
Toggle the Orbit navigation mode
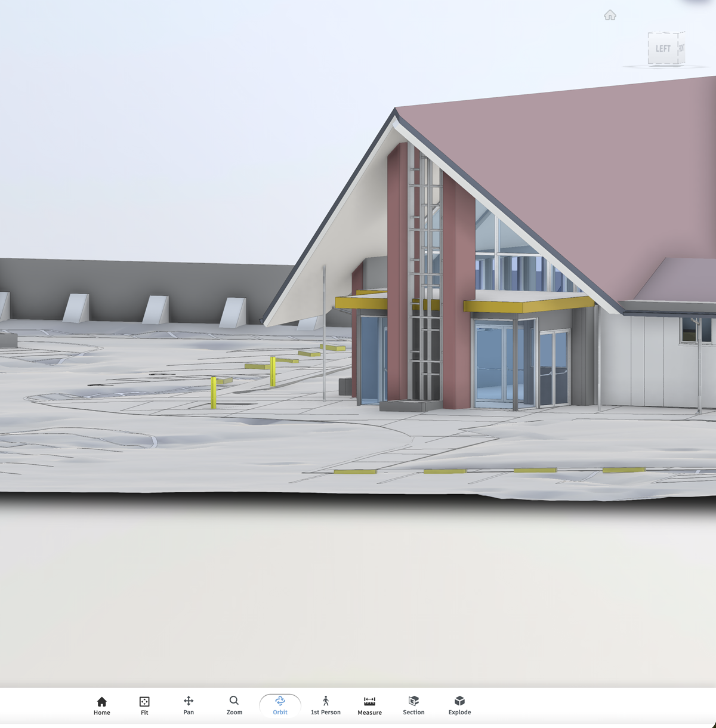(280, 705)
